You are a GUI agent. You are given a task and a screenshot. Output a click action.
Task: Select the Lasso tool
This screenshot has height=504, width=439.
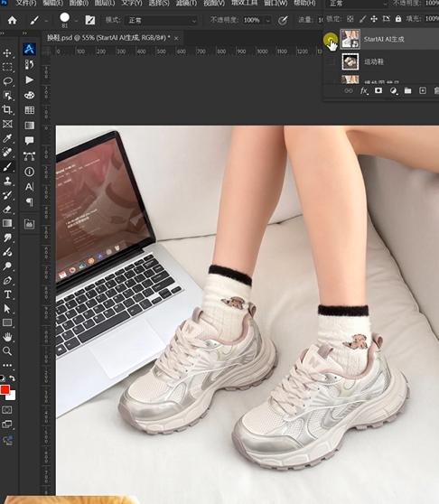7,81
